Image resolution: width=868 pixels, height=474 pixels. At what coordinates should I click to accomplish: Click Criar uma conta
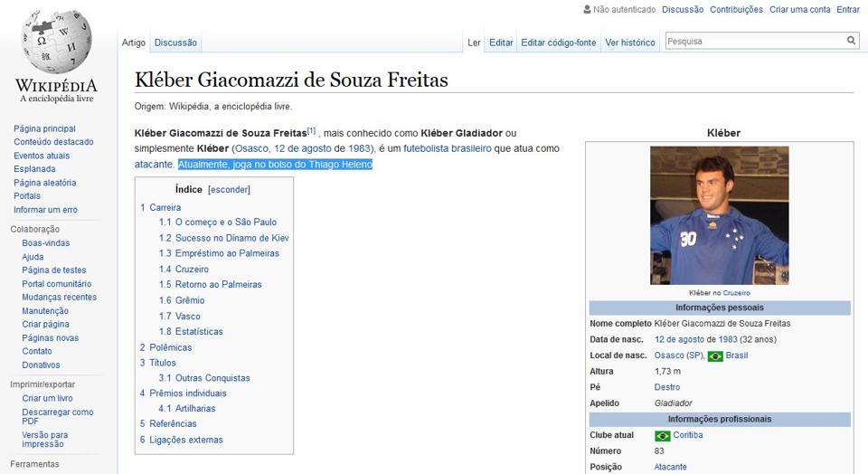click(x=800, y=9)
